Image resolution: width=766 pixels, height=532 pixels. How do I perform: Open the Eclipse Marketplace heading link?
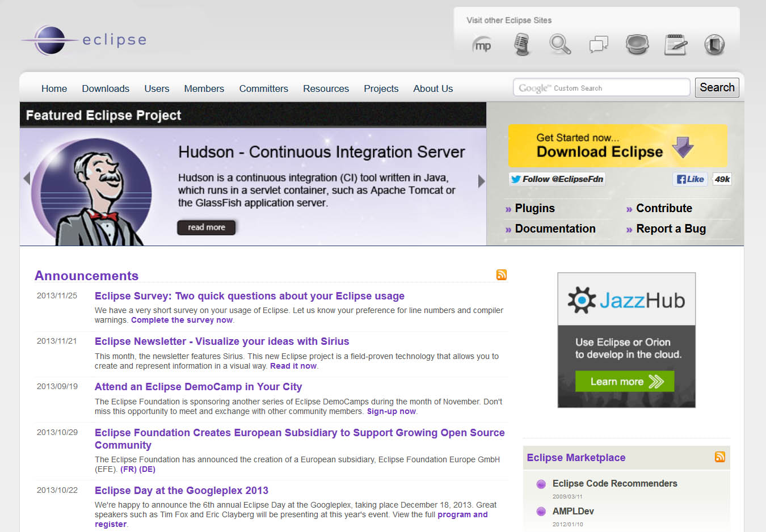coord(576,458)
